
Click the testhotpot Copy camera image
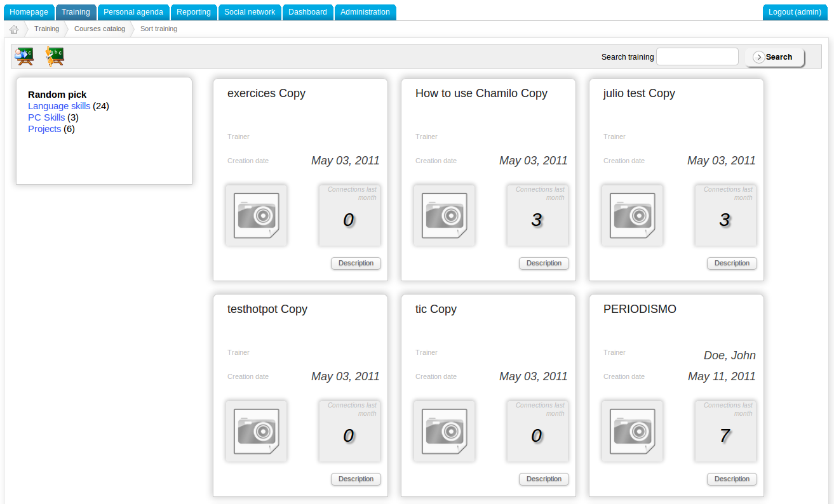256,432
